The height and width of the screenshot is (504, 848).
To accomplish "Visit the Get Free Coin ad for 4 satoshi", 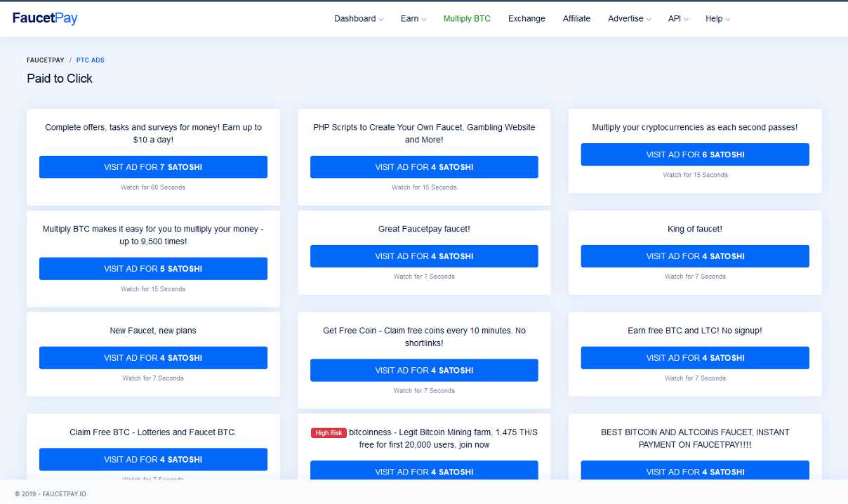I will click(x=424, y=370).
